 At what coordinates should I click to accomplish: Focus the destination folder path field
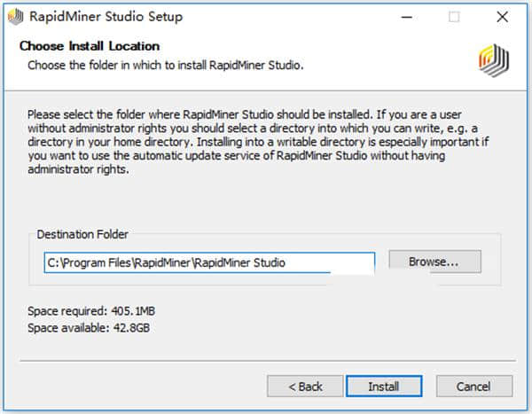(x=209, y=262)
